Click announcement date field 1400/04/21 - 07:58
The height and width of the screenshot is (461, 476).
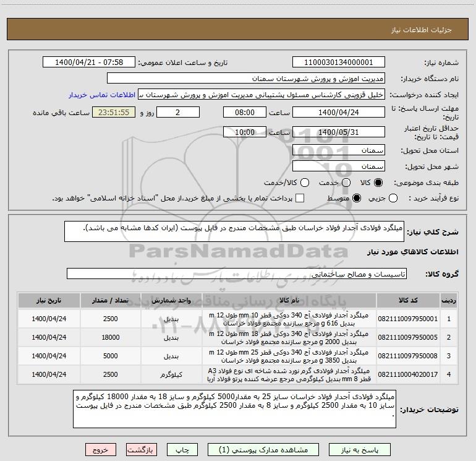[89, 62]
